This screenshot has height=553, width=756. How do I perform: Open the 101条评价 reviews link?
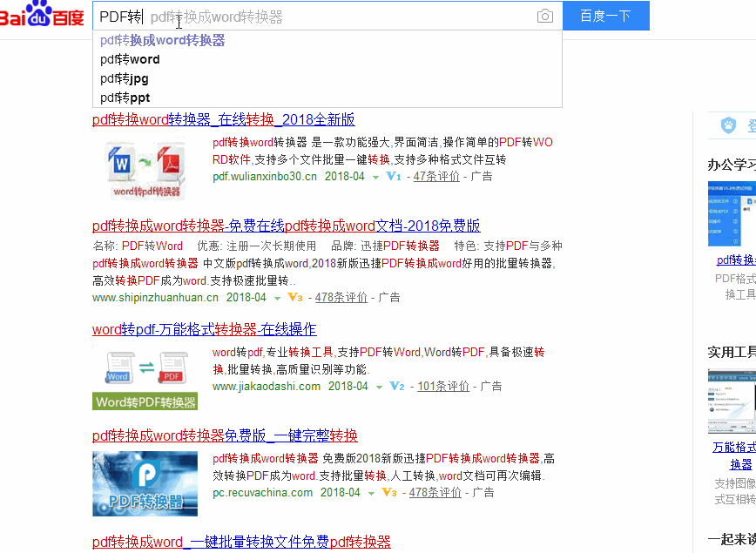click(443, 386)
